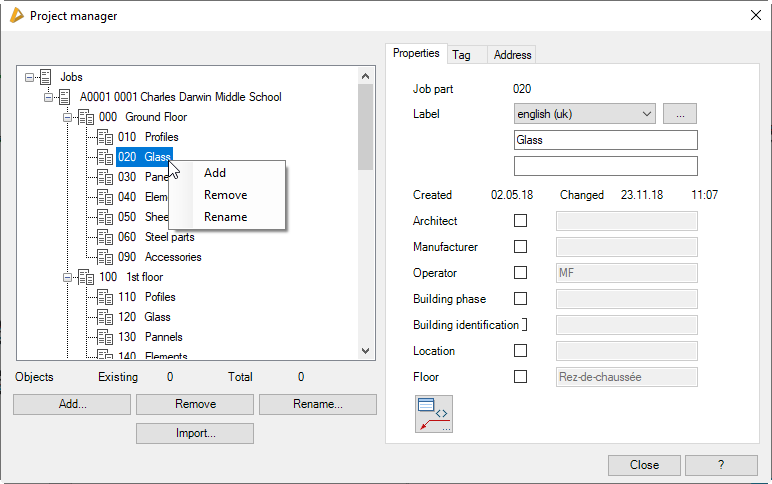772x484 pixels.
Task: Click the 090 Accessories document icon
Action: pyautogui.click(x=106, y=257)
